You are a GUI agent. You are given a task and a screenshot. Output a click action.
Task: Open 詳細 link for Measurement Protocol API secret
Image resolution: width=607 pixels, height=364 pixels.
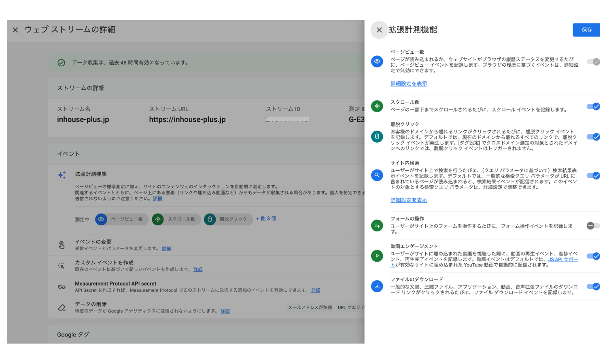pos(316,290)
